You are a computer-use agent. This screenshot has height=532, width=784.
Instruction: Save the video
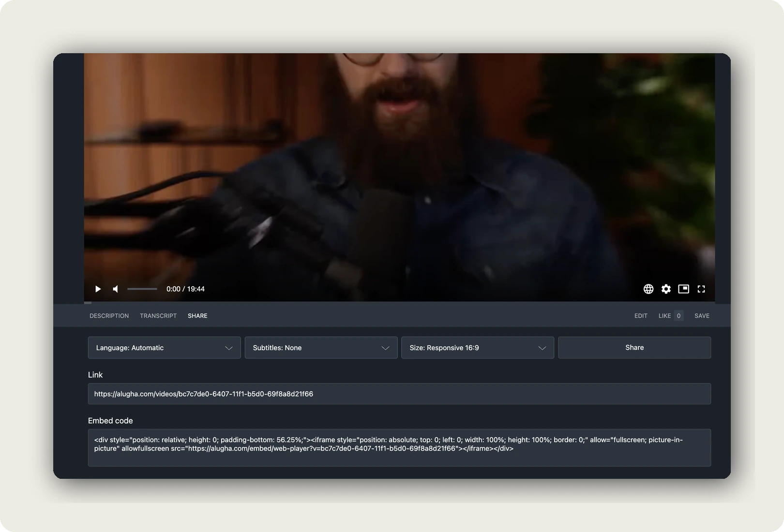[x=702, y=316]
